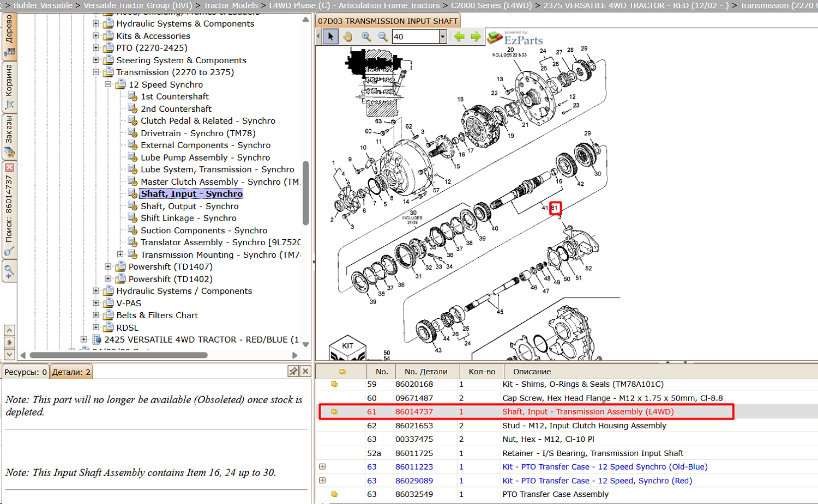Select Shaft, Output - Synchro tree item

click(x=189, y=206)
